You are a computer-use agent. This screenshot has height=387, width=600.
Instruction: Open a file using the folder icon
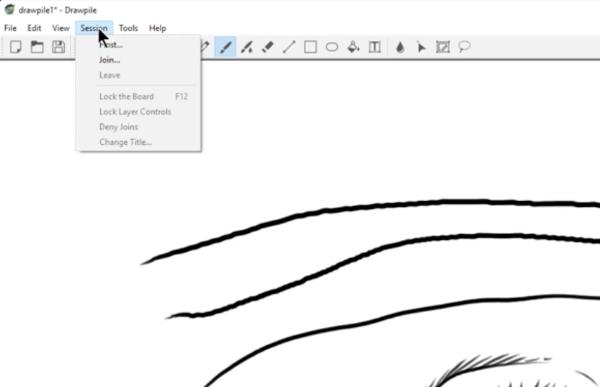[37, 47]
